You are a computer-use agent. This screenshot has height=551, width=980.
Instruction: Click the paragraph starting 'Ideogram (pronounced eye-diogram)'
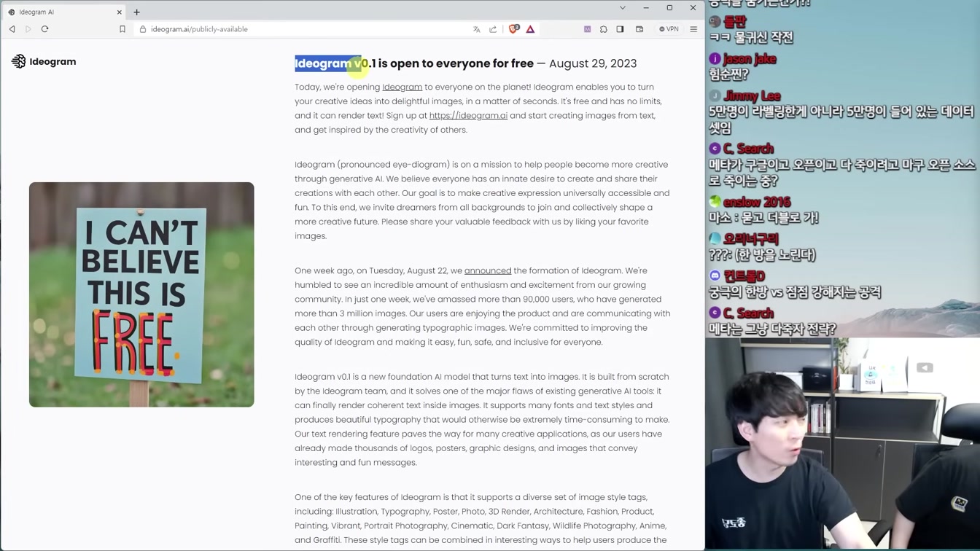tap(482, 200)
